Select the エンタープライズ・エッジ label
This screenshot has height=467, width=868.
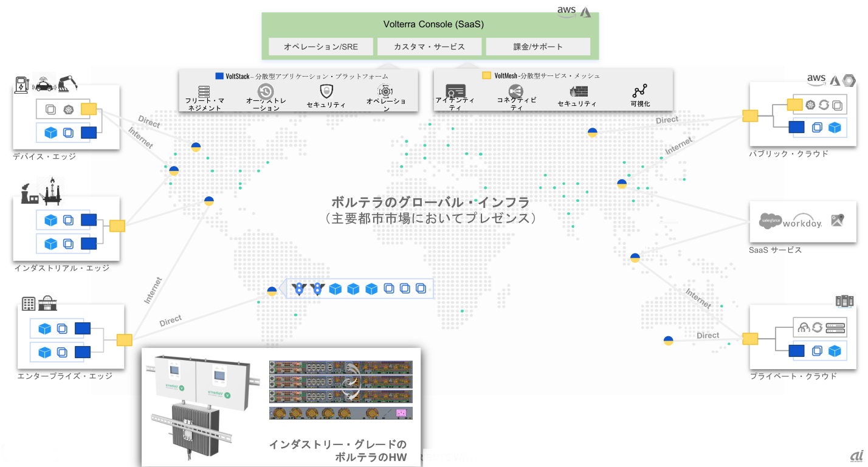[65, 376]
